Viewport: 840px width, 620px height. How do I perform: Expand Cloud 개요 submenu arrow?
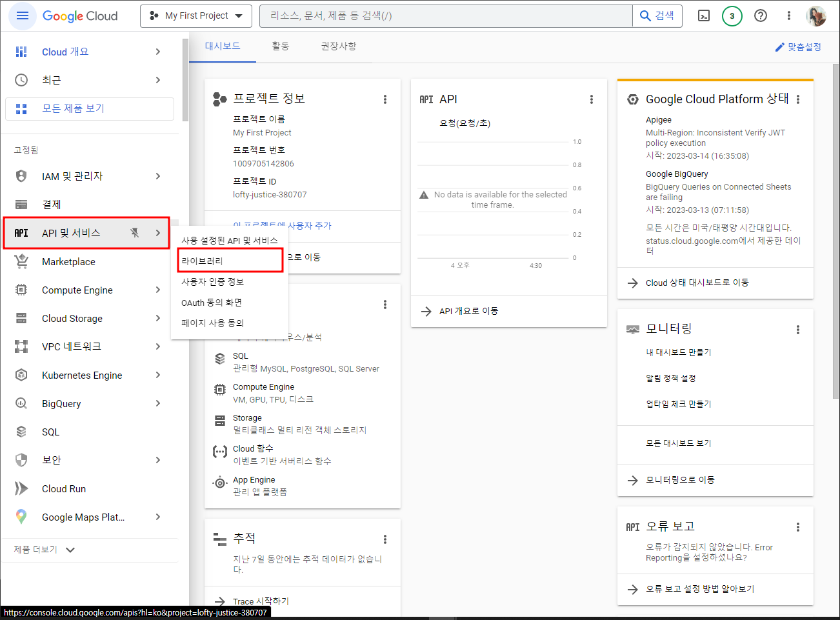tap(158, 52)
